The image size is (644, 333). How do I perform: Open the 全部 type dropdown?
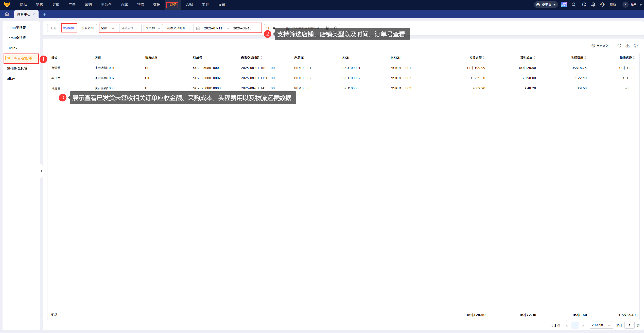(108, 28)
